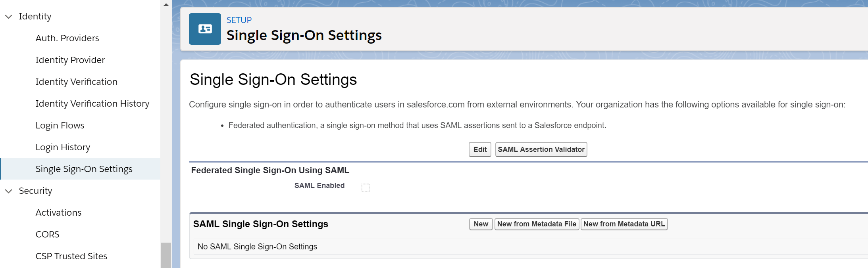This screenshot has height=268, width=868.
Task: Open CORS settings
Action: click(47, 234)
